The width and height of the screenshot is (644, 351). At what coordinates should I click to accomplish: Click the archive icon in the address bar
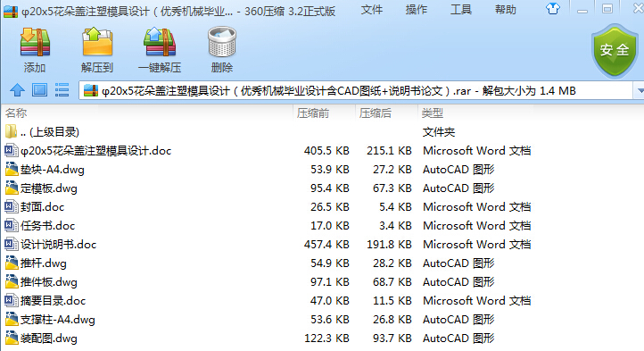click(x=91, y=90)
